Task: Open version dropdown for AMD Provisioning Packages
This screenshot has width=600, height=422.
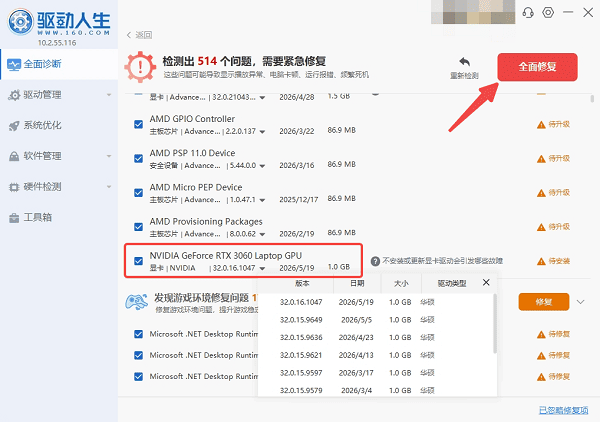Action: (x=262, y=234)
